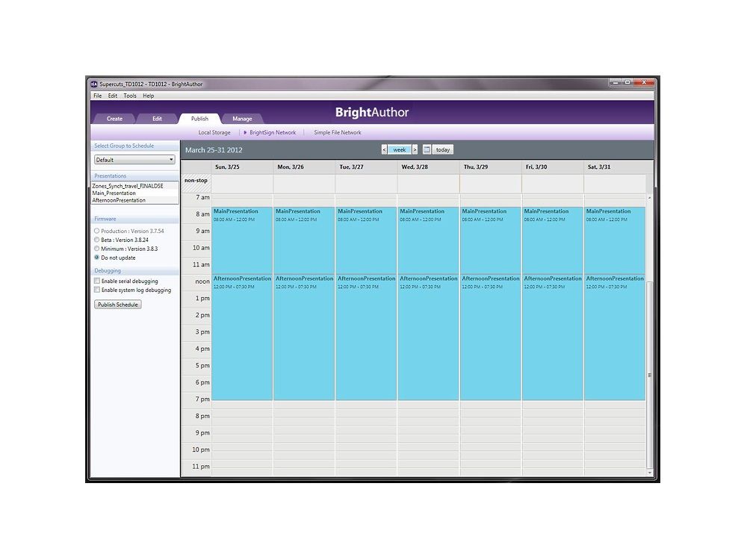
Task: Expand the Default group dropdown
Action: 134,160
